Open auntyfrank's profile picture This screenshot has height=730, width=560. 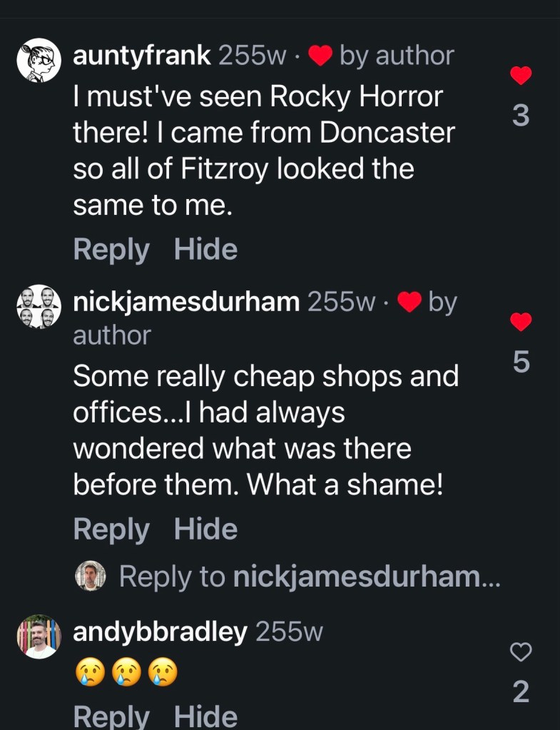point(39,60)
